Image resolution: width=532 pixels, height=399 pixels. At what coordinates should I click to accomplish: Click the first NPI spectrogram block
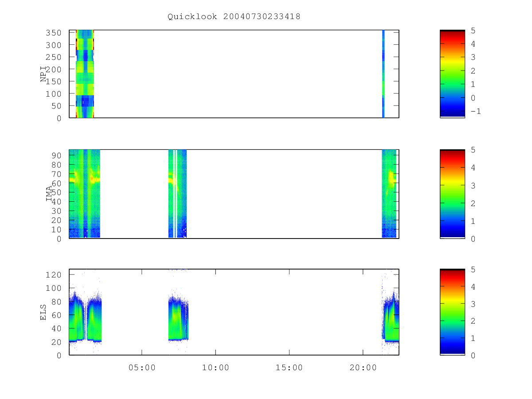(85, 74)
